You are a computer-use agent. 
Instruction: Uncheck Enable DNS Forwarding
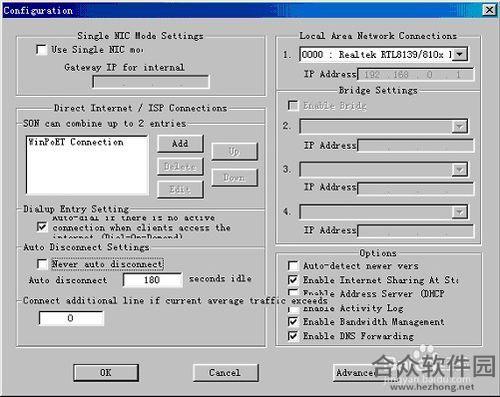293,336
